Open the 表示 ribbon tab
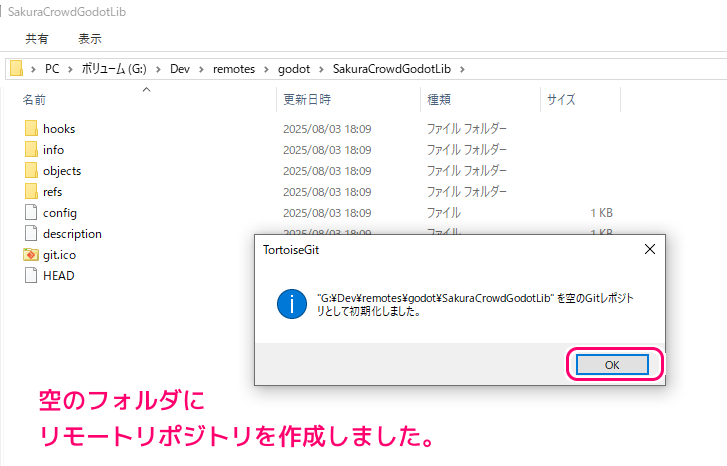The width and height of the screenshot is (727, 466). point(90,39)
